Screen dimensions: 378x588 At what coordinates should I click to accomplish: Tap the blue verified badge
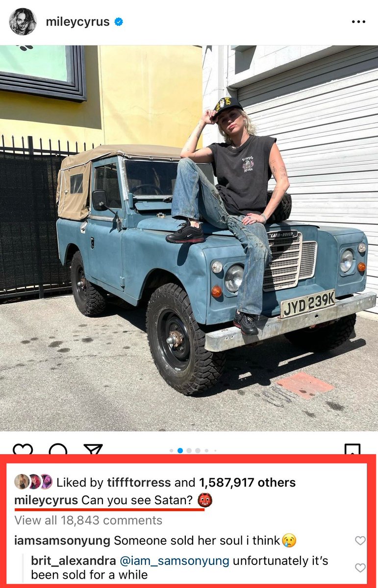118,22
